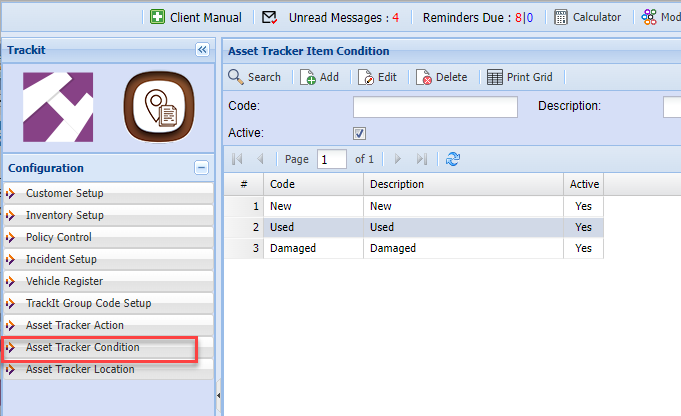The height and width of the screenshot is (416, 681).
Task: Click Reminders Due link
Action: coord(468,17)
